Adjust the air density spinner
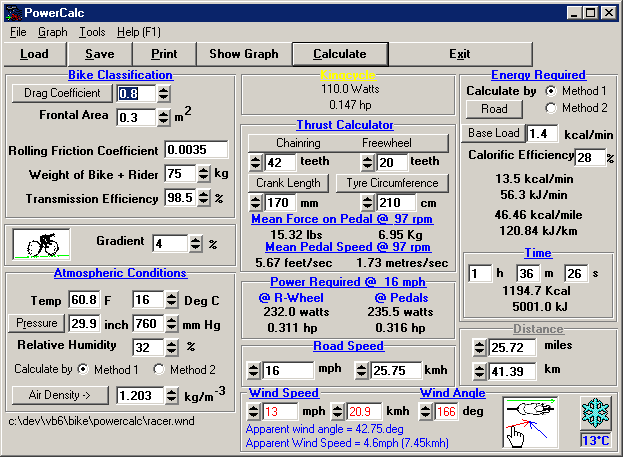The image size is (623, 457). point(171,395)
